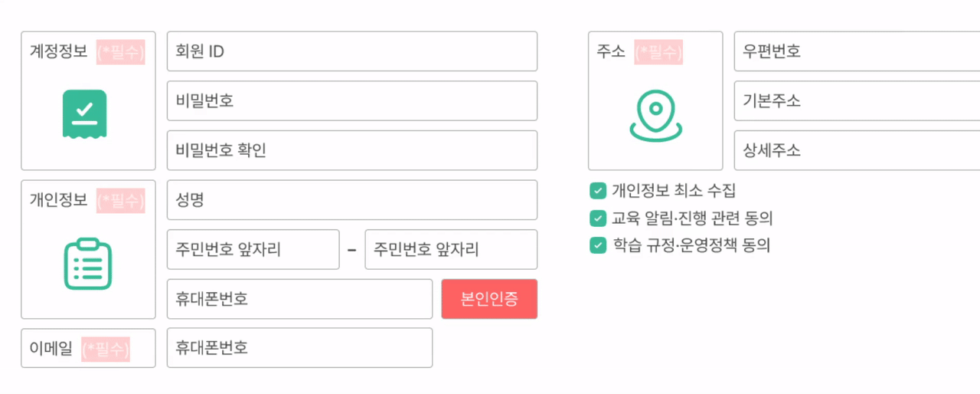Click the location pin icon under 주소

655,116
